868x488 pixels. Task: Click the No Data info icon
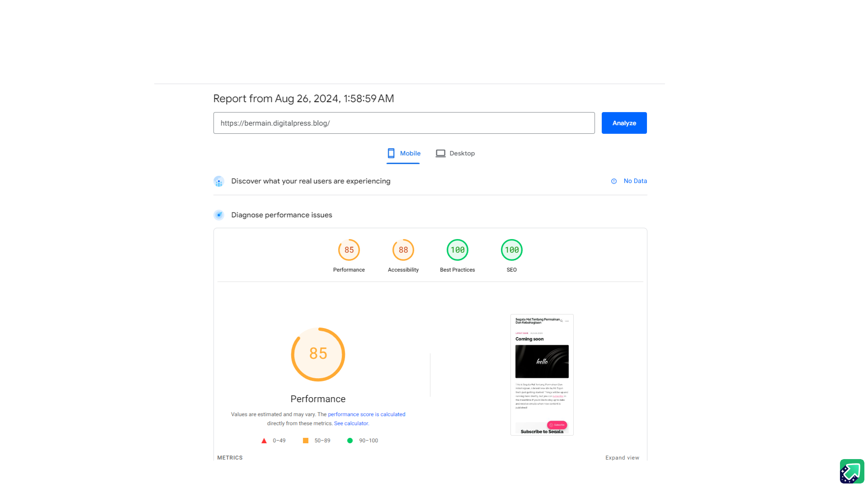coord(614,181)
